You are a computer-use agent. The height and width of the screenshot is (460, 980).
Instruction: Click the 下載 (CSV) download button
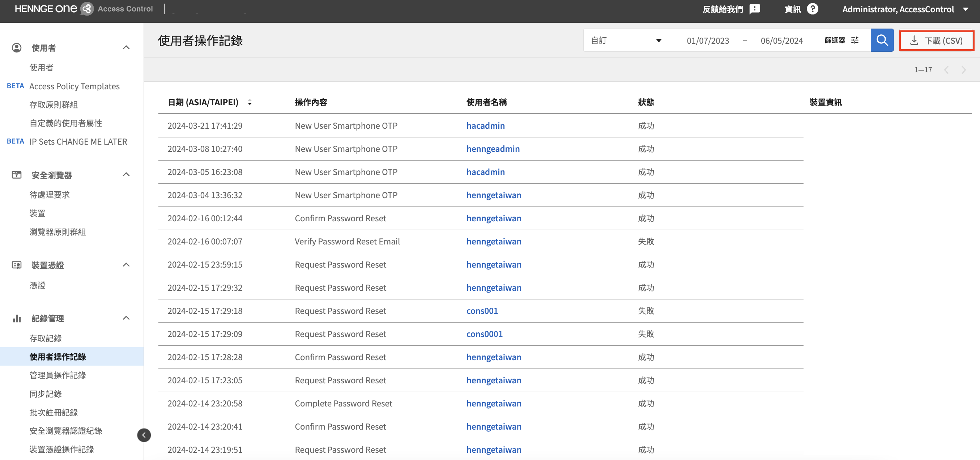tap(936, 41)
